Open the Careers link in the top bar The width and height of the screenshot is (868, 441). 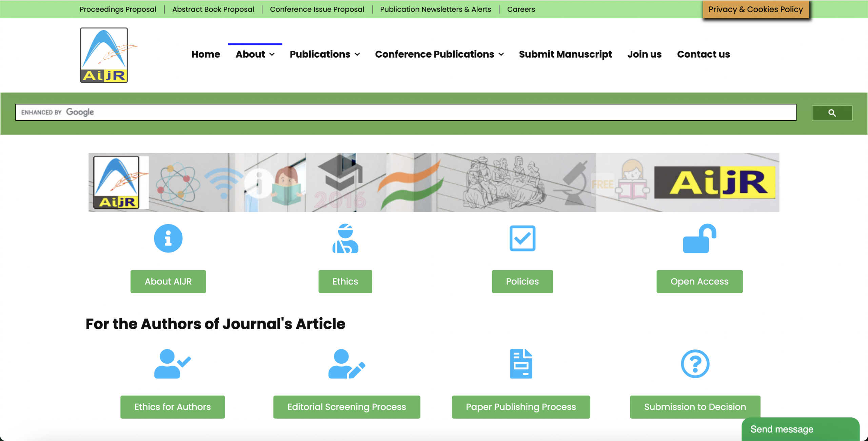[x=521, y=9]
